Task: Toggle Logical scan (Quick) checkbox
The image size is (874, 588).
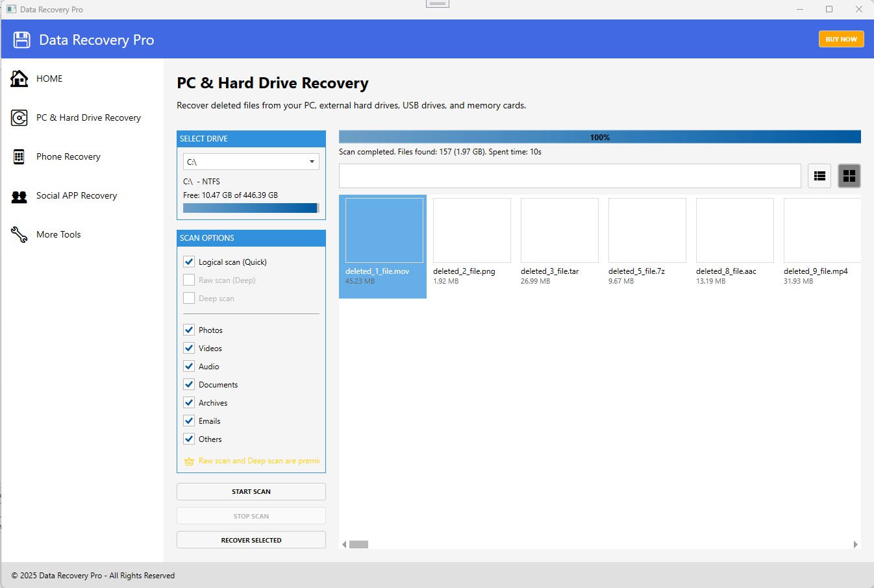Action: [x=189, y=262]
